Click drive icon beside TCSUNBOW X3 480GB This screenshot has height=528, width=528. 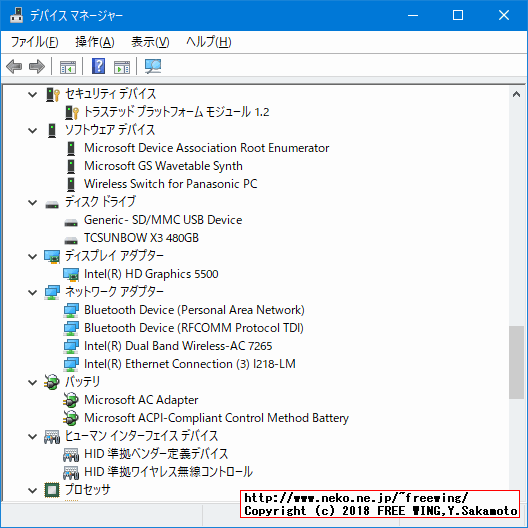pos(71,240)
